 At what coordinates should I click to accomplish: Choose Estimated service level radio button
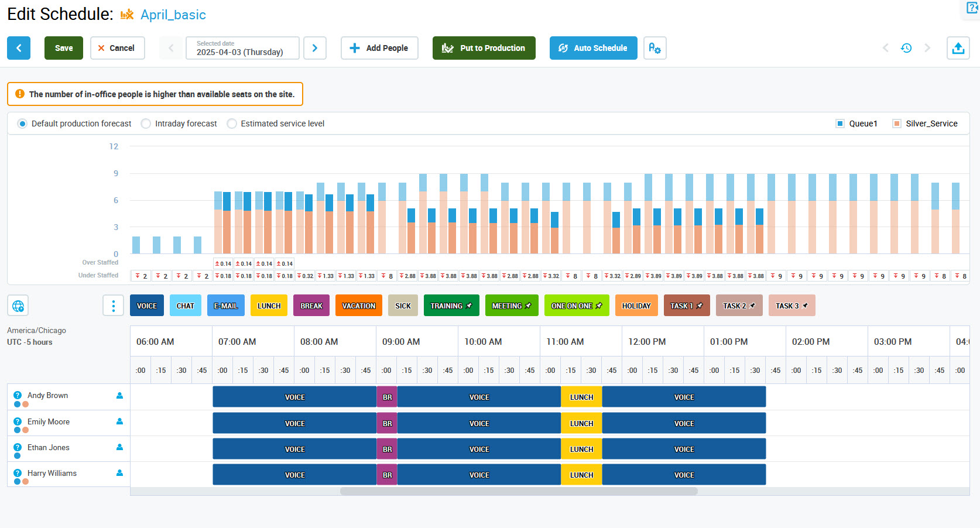click(x=232, y=124)
